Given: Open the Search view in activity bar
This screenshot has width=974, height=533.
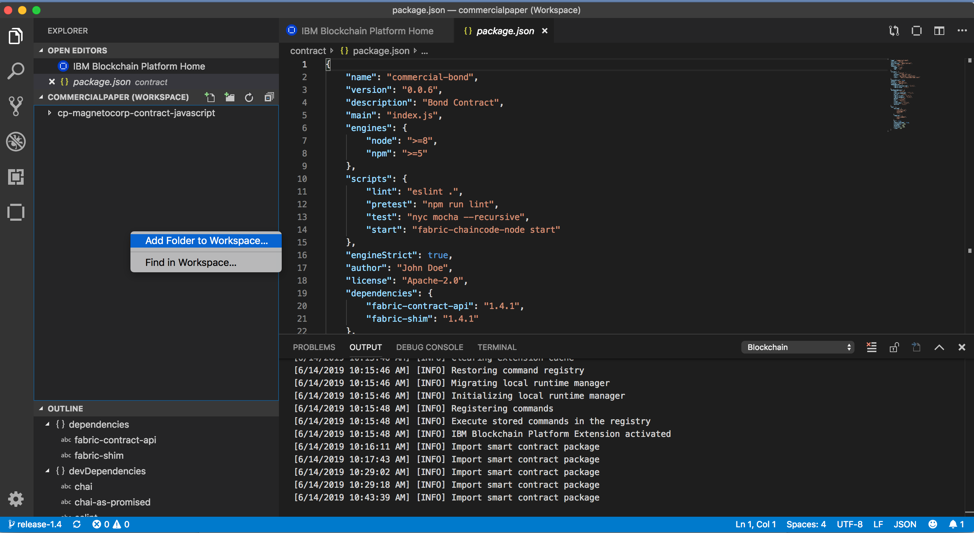Looking at the screenshot, I should pos(16,71).
